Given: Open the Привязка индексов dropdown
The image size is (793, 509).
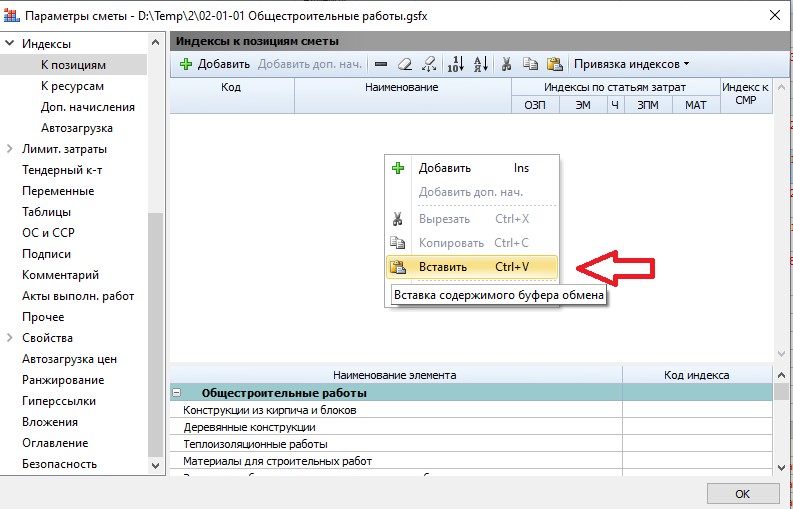Looking at the screenshot, I should tap(631, 64).
